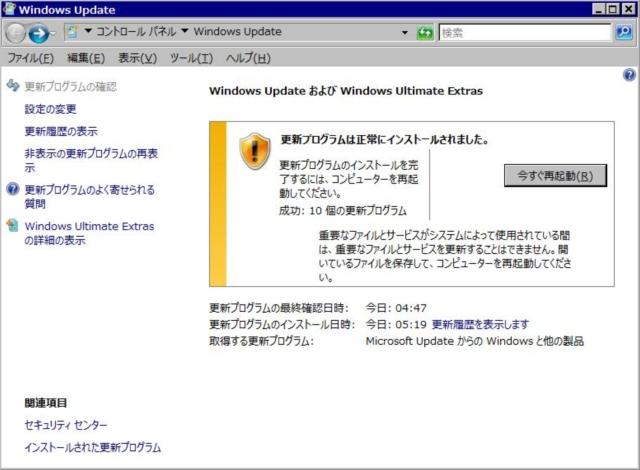The height and width of the screenshot is (470, 640).
Task: Open Windows Ultimate Extras の詳細の表示 link
Action: pyautogui.click(x=89, y=233)
